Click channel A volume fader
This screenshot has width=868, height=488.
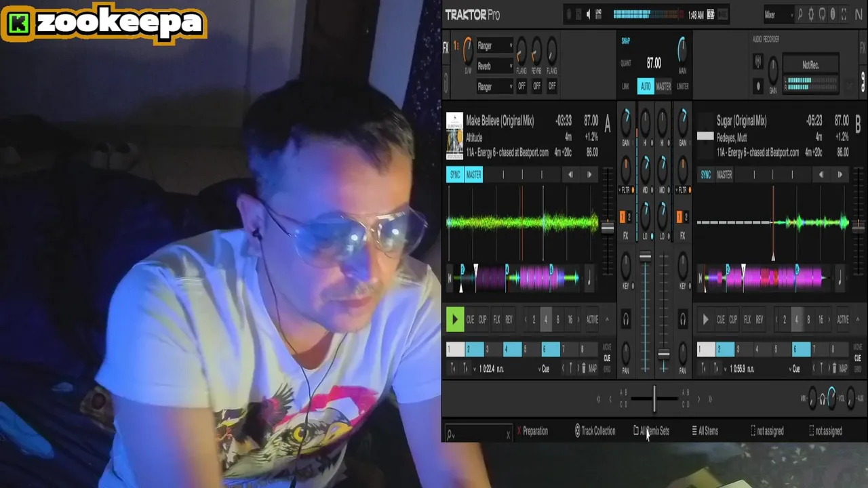pos(645,256)
